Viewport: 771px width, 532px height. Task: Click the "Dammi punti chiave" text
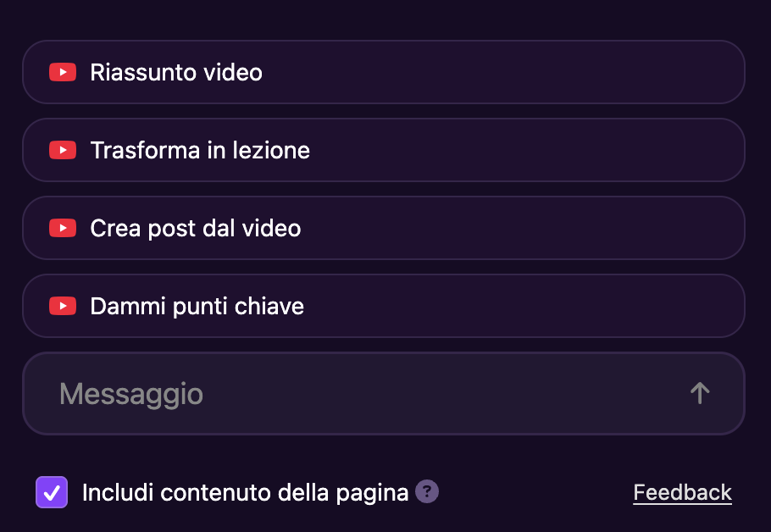click(197, 306)
